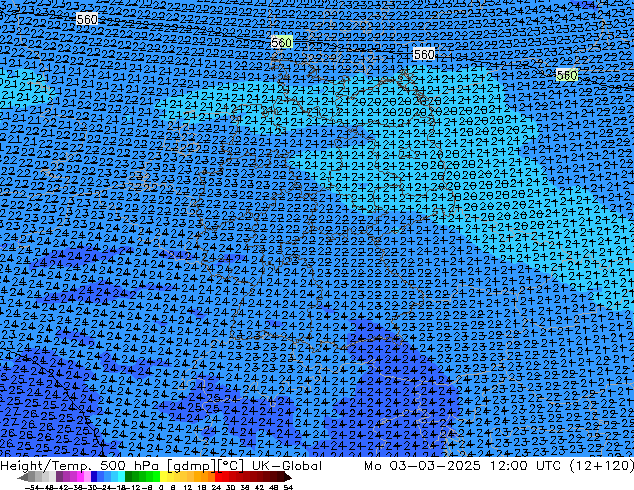The height and width of the screenshot is (490, 634).
Task: Click the '[°C]' unit label
Action: [231, 466]
